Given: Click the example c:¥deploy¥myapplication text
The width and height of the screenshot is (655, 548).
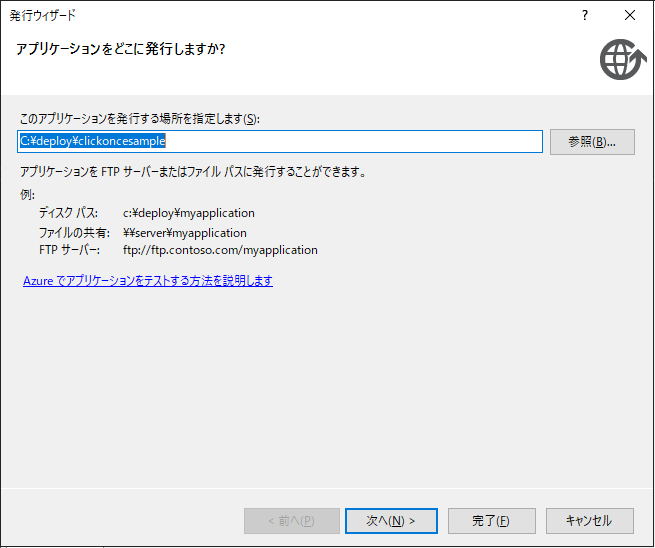Looking at the screenshot, I should pos(188,213).
